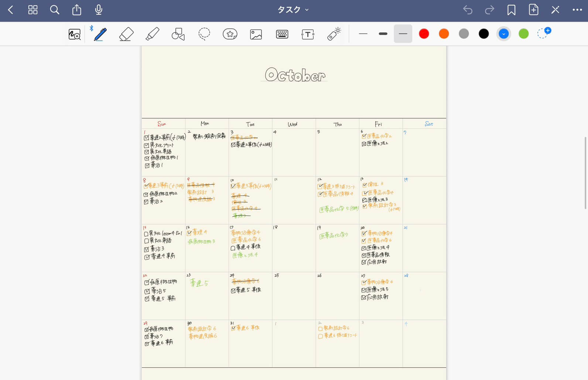Image resolution: width=588 pixels, height=380 pixels.
Task: Choose the Lasso selection tool
Action: click(204, 34)
